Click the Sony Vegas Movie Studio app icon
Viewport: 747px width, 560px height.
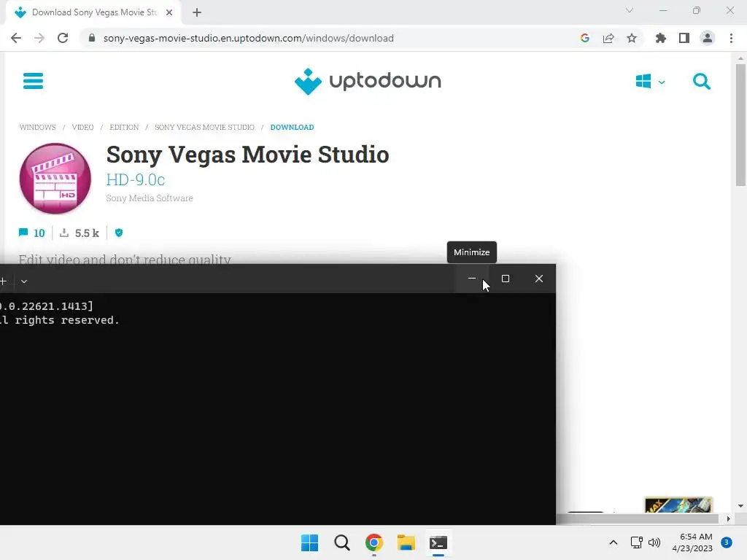coord(55,179)
